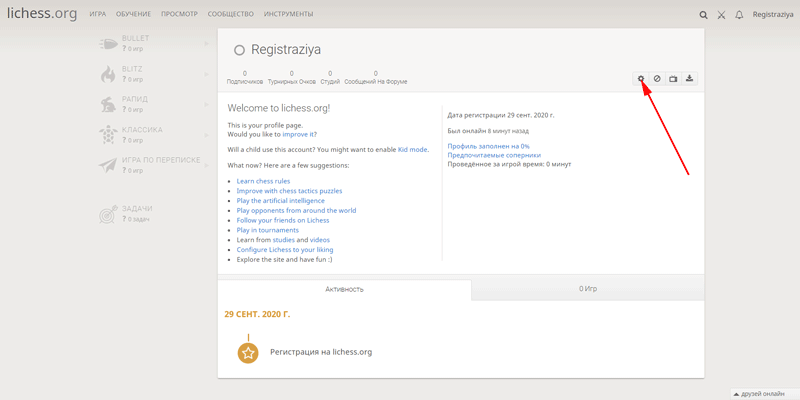
Task: Click the Blitz flame icon
Action: coord(108,74)
